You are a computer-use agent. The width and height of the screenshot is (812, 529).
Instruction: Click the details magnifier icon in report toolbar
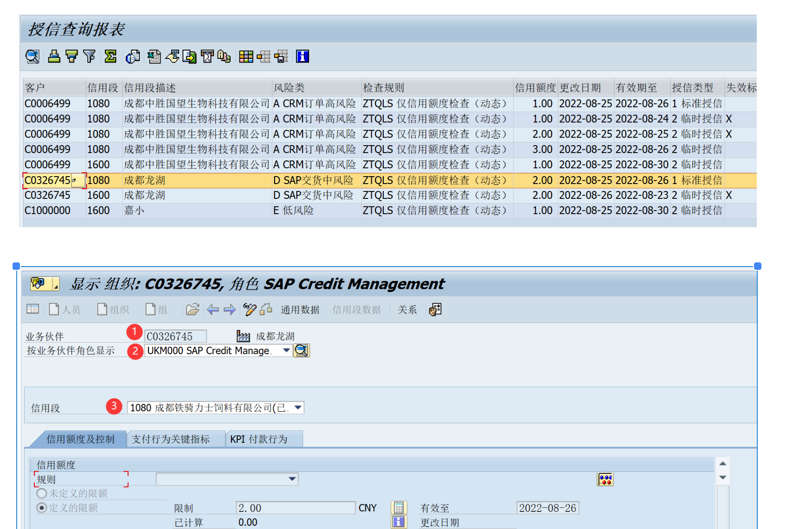click(32, 57)
